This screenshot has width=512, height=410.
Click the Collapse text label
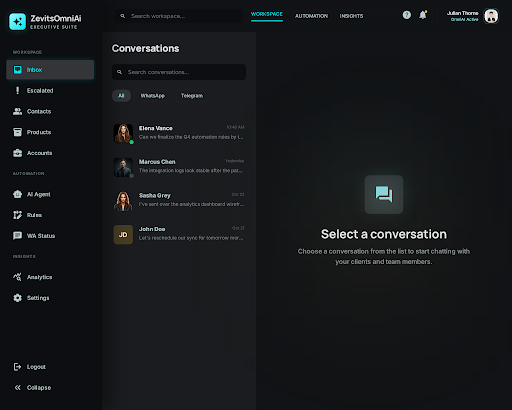point(39,388)
